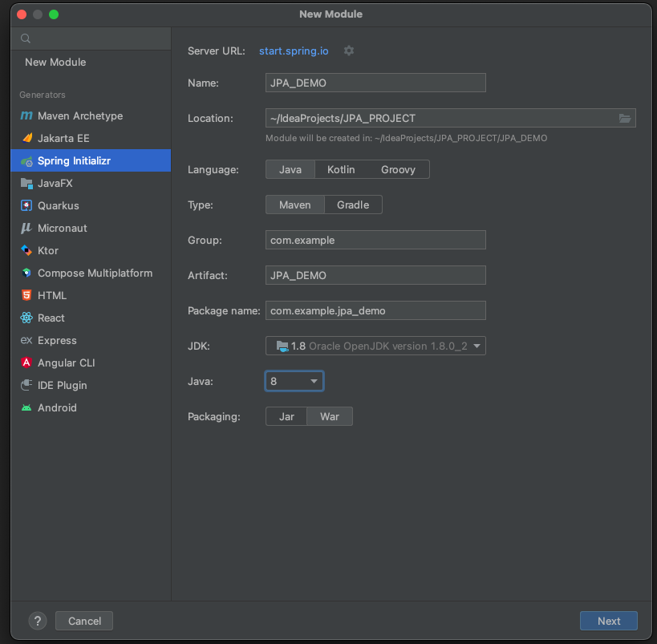657x644 pixels.
Task: Choose Maven build type
Action: pos(295,205)
